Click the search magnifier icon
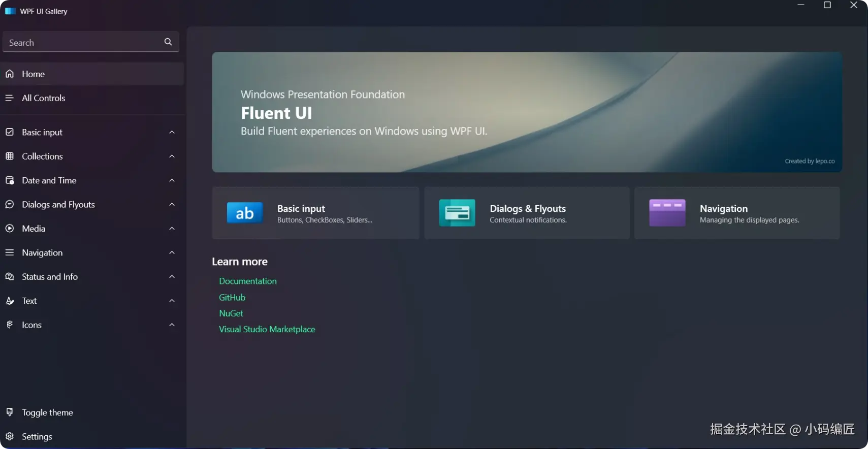This screenshot has width=868, height=449. pos(168,42)
